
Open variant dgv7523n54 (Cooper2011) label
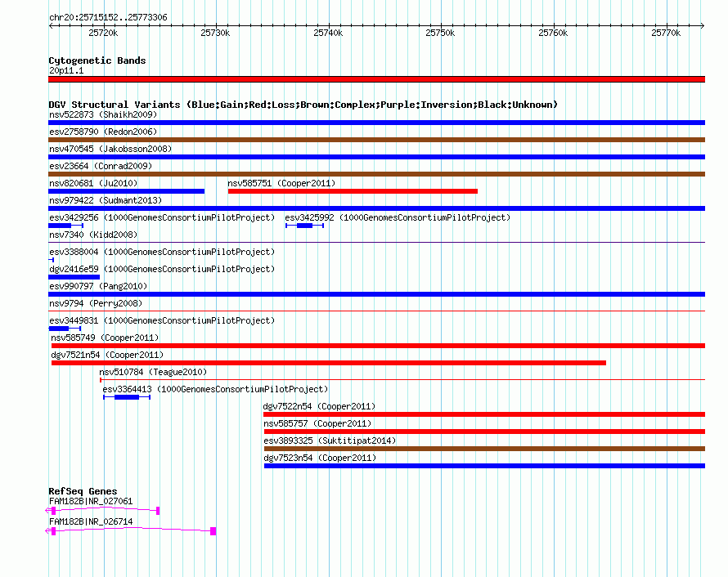pyautogui.click(x=320, y=458)
